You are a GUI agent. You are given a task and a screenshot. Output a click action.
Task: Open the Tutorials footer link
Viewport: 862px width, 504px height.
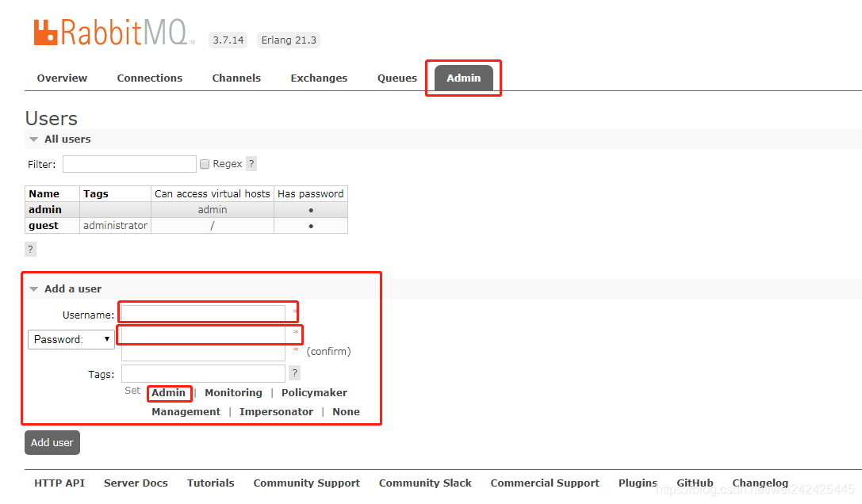click(211, 483)
